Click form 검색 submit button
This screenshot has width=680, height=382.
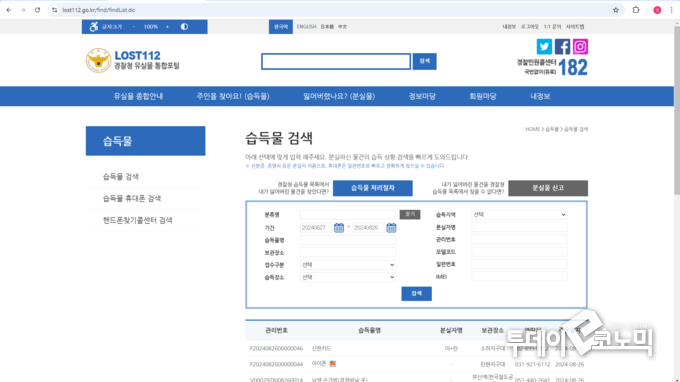(416, 294)
